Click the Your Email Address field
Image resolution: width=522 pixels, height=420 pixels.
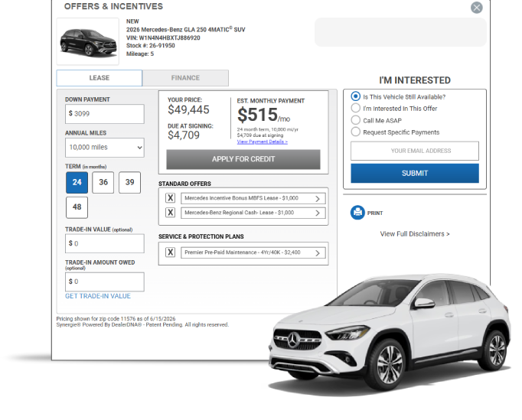point(415,151)
